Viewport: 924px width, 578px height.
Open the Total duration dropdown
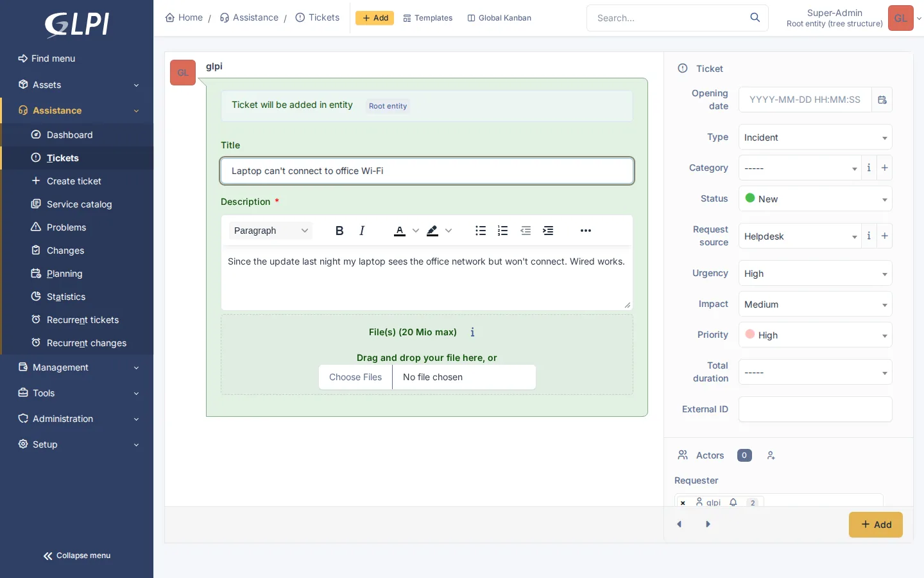tap(816, 372)
